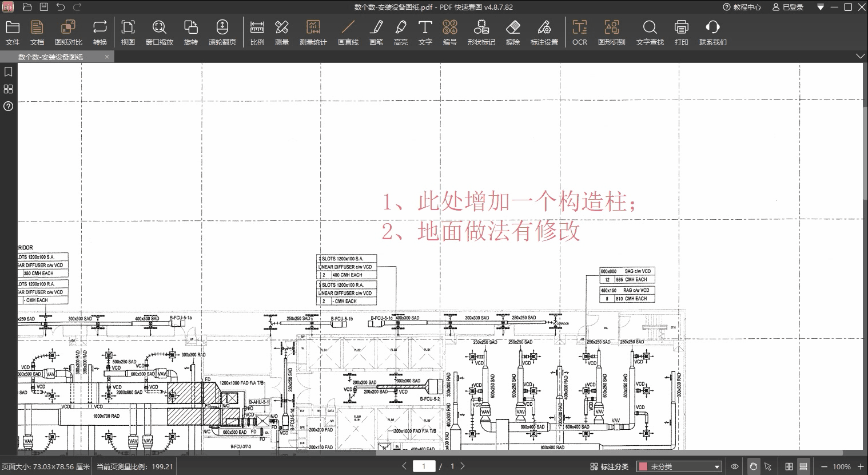The height and width of the screenshot is (475, 868).
Task: Expand the tab list chevron at right
Action: point(860,56)
